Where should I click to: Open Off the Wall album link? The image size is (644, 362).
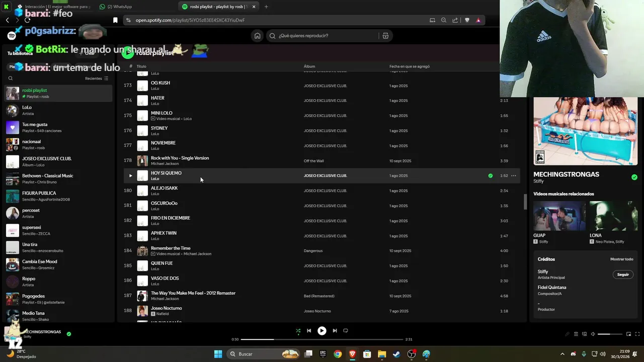pos(313,161)
